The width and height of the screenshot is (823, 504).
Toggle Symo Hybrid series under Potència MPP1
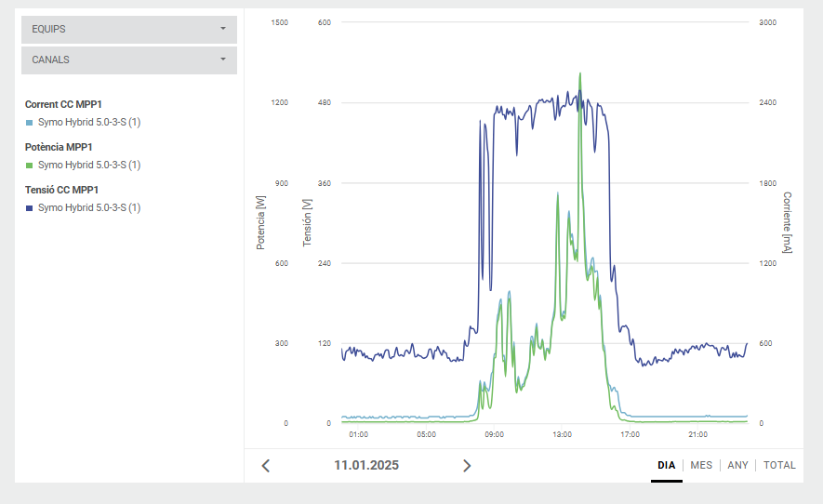tap(89, 166)
